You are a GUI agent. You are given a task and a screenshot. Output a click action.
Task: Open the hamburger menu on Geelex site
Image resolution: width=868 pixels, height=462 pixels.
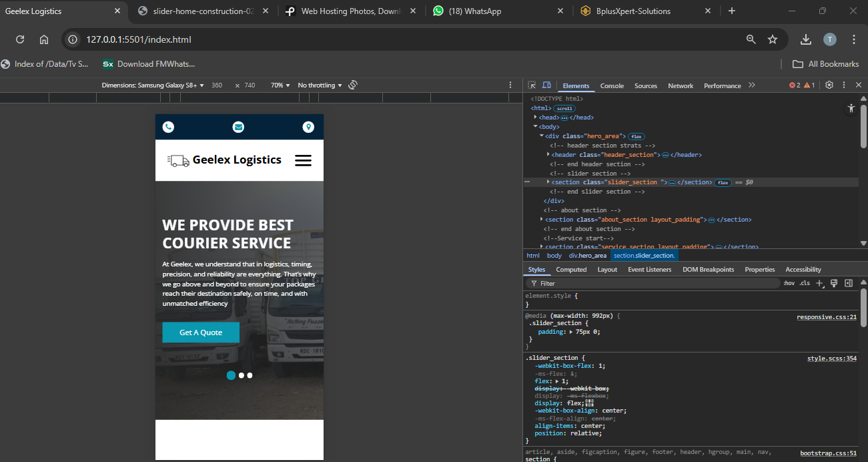pyautogui.click(x=303, y=160)
